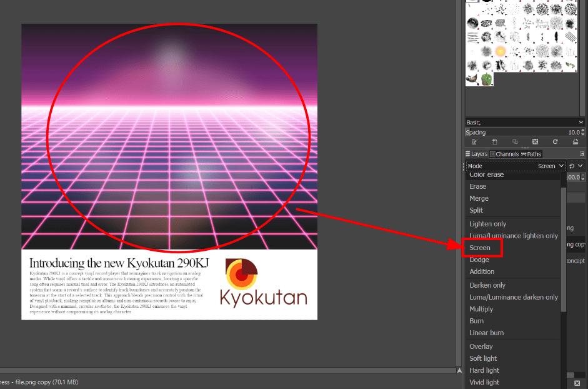The image size is (588, 389).
Task: Refresh the brushes list
Action: coord(556,141)
